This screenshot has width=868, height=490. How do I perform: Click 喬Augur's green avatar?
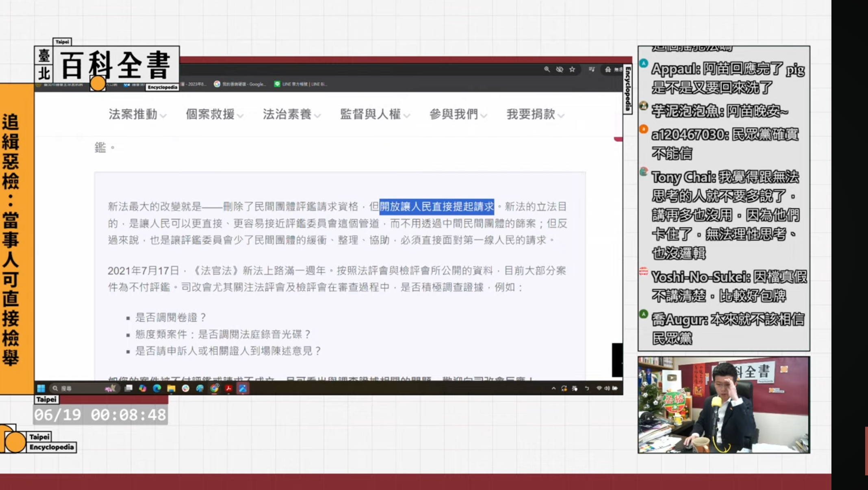(644, 314)
